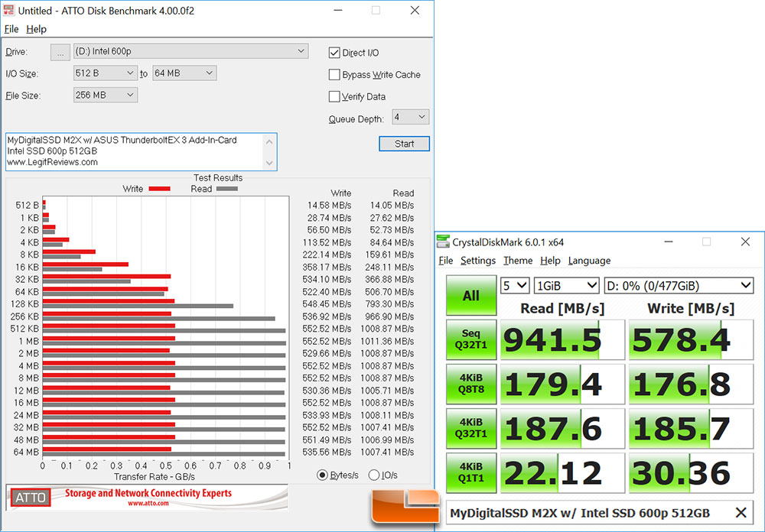This screenshot has width=765, height=532.
Task: Enable the Verify Data checkbox
Action: (x=334, y=96)
